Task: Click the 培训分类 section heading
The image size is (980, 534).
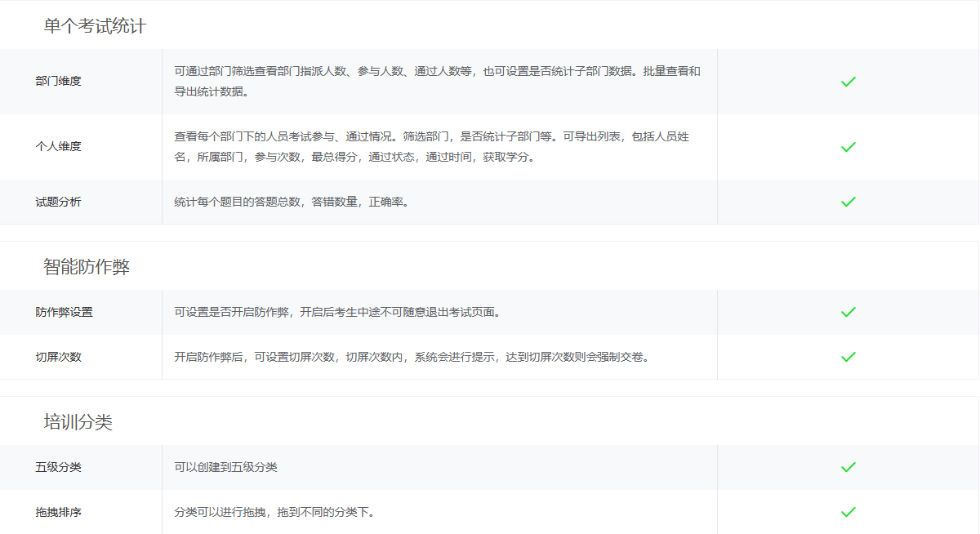Action: click(x=78, y=422)
